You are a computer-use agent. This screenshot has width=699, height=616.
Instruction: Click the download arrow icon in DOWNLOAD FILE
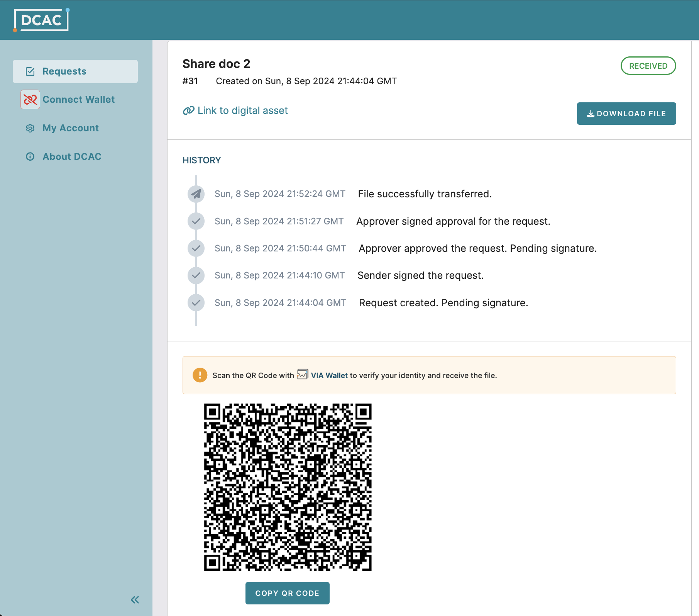[x=591, y=114]
